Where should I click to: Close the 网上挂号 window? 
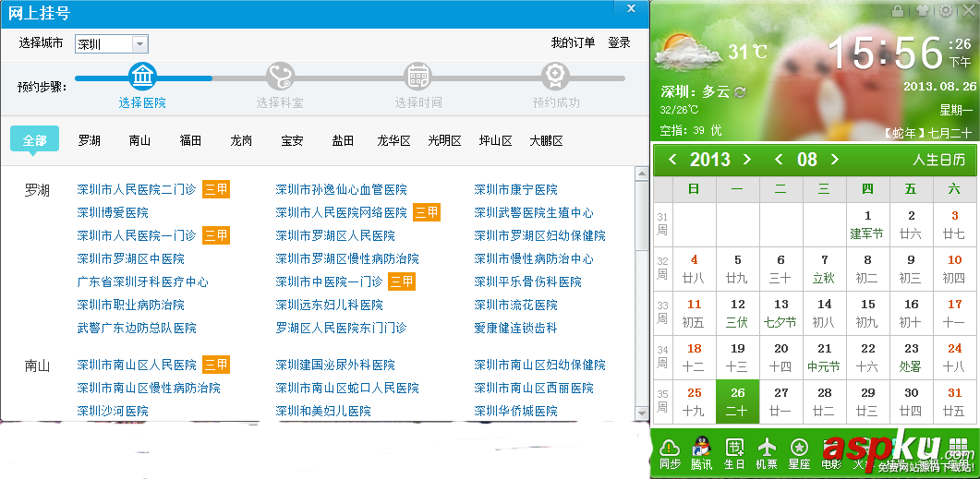pyautogui.click(x=631, y=8)
